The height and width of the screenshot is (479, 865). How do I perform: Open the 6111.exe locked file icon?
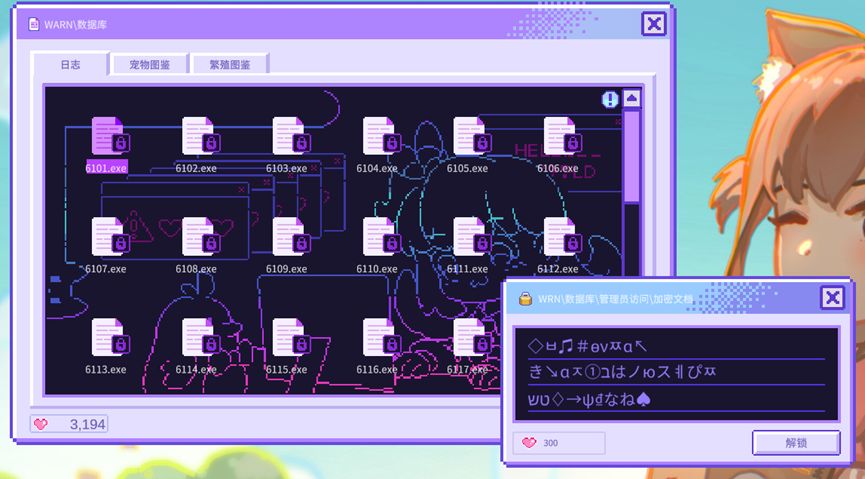coord(472,236)
